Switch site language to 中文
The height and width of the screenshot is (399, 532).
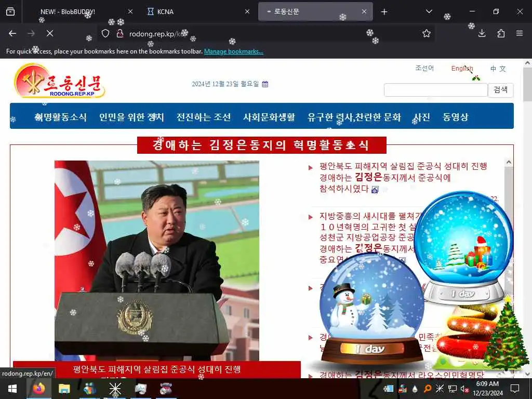(498, 69)
